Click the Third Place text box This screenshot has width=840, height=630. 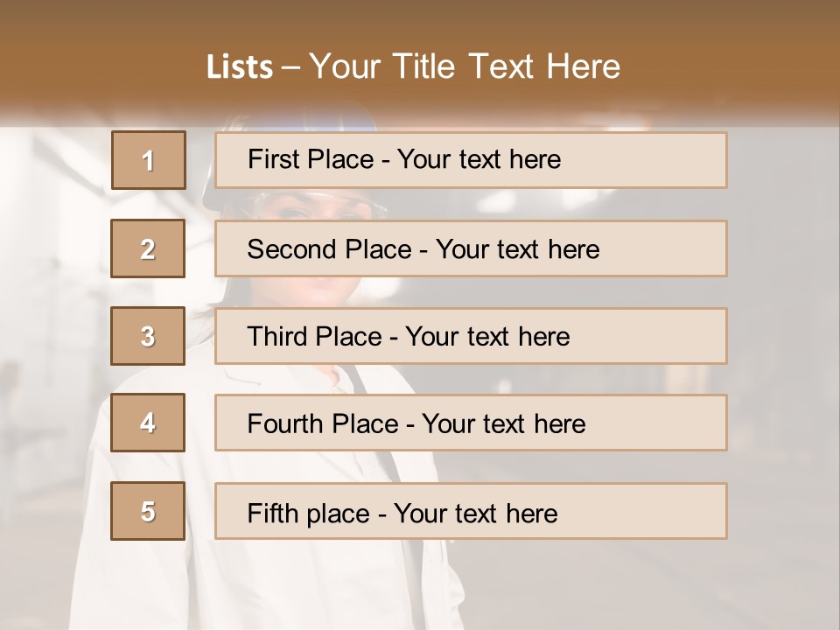coord(471,336)
